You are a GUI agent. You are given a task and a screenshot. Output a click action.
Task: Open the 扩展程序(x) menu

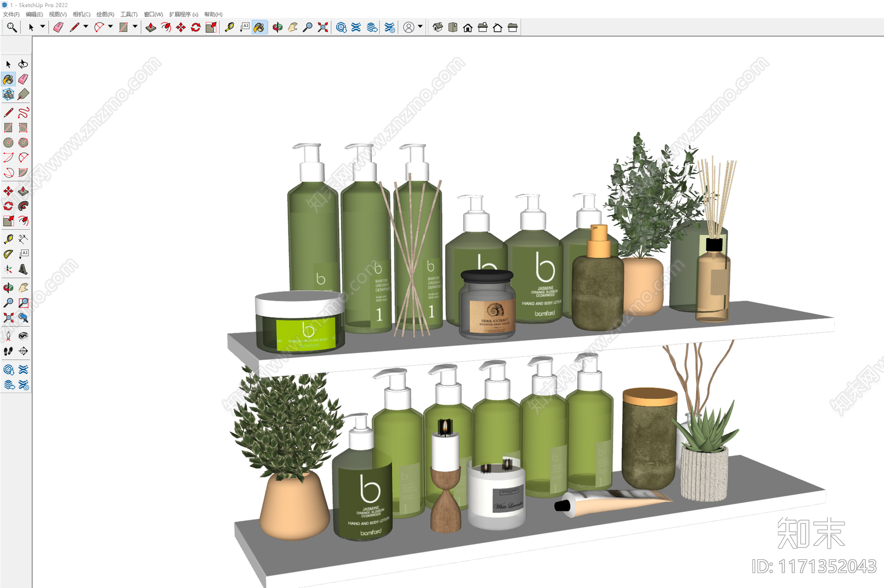[x=183, y=14]
